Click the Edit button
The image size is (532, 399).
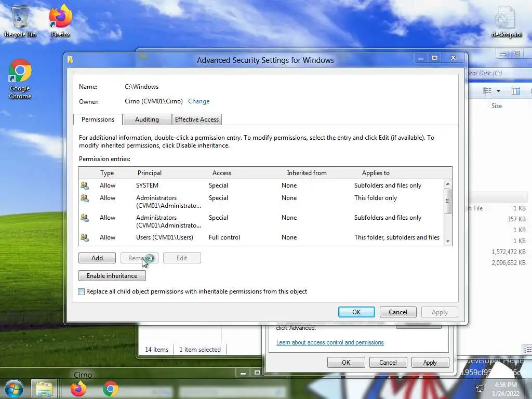click(x=182, y=258)
